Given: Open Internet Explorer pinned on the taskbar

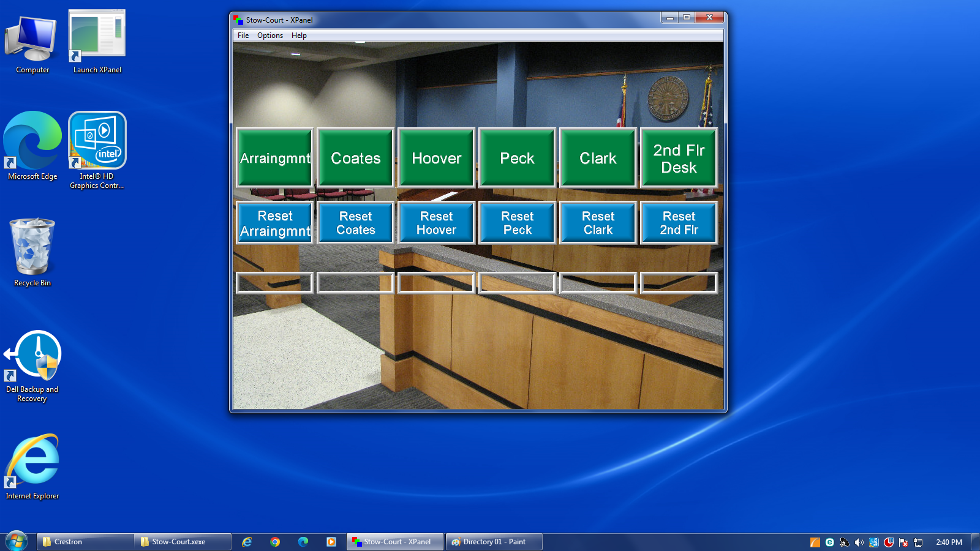Looking at the screenshot, I should click(247, 542).
